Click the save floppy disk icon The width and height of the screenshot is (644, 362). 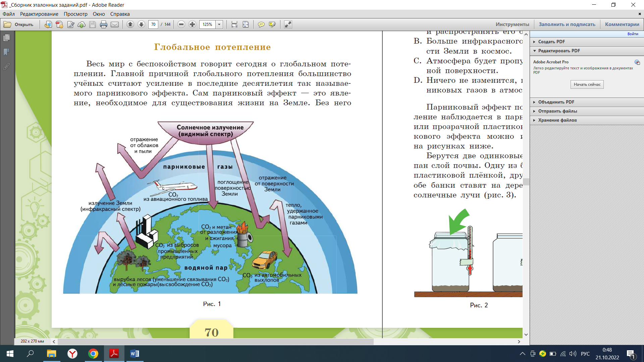click(x=93, y=24)
